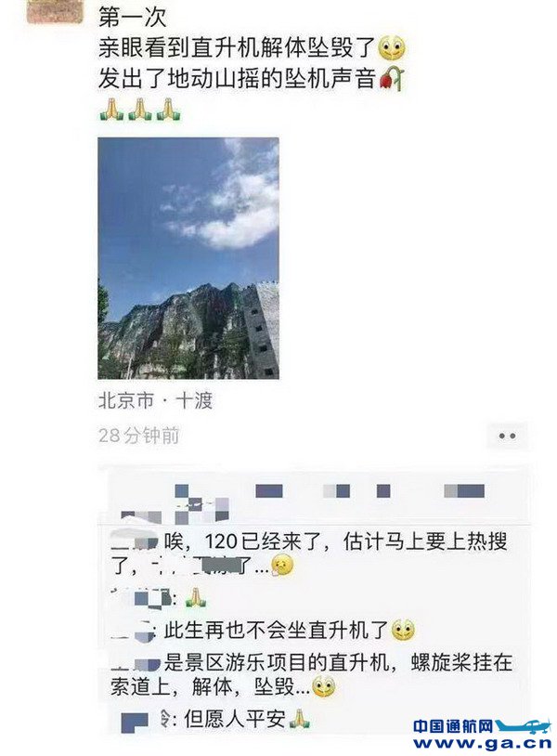The image size is (557, 756).
Task: Tap the two-dot comment menu button
Action: [x=507, y=436]
